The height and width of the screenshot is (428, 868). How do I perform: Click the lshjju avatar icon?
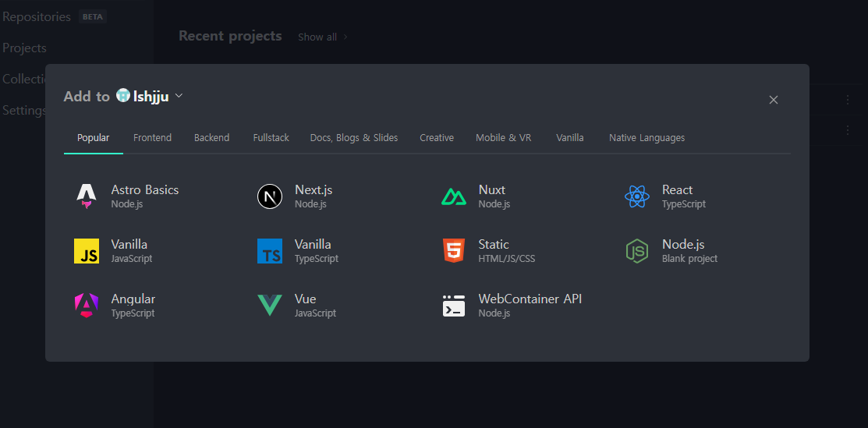coord(123,96)
